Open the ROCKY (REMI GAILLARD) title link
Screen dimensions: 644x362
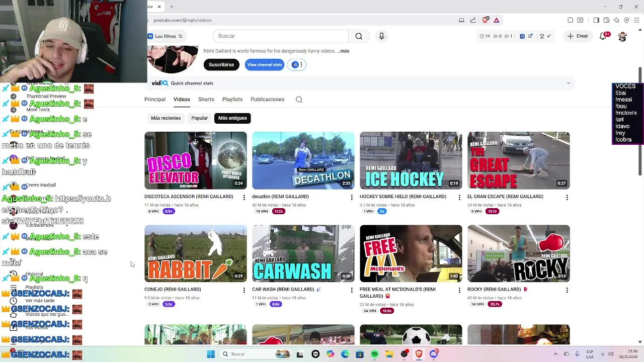(498, 290)
